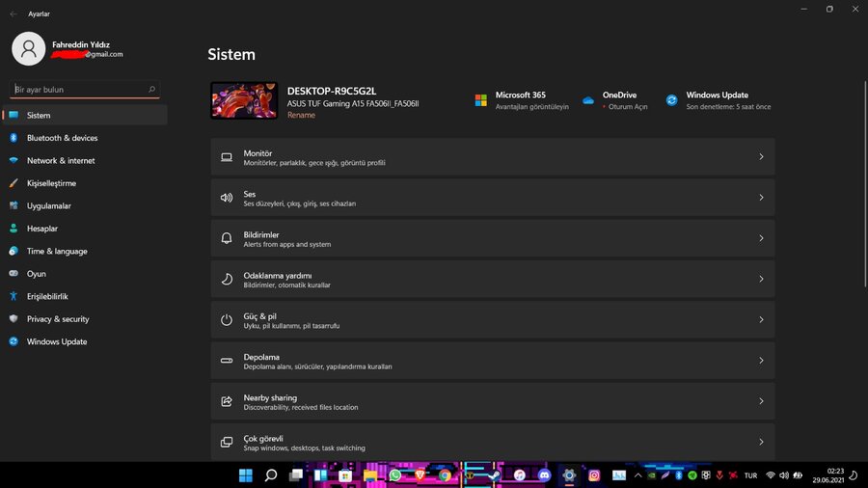Expand the Depolama storage row

492,361
